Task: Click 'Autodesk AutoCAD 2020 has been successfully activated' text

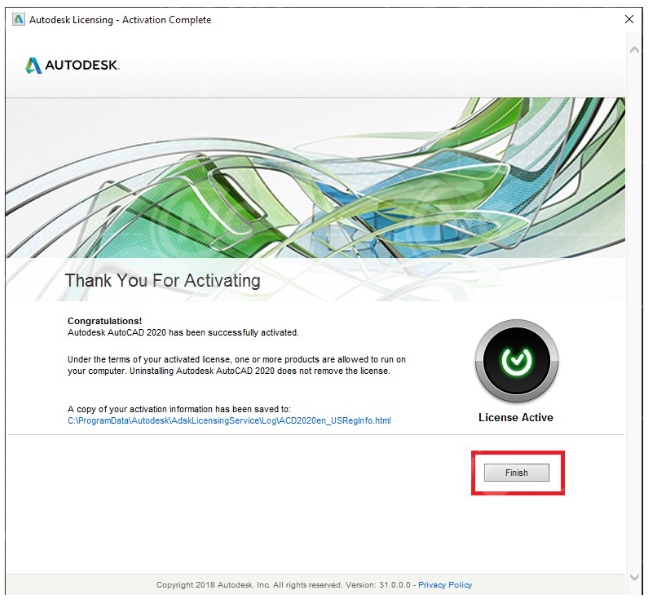Action: (x=183, y=332)
